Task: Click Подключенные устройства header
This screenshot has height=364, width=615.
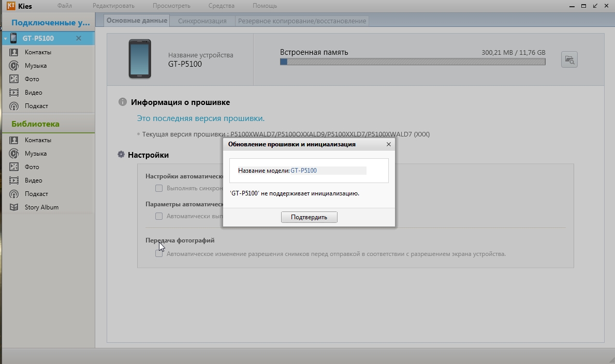Action: click(50, 22)
